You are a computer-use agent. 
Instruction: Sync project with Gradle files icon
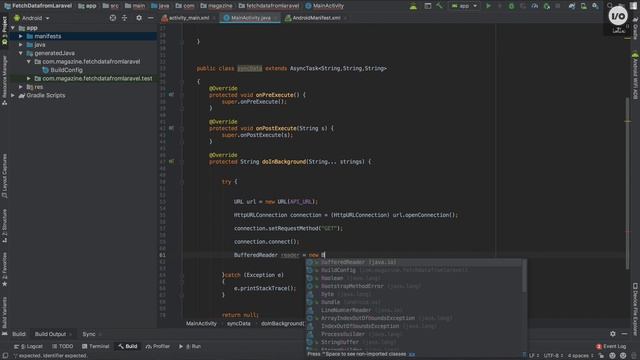(572, 6)
